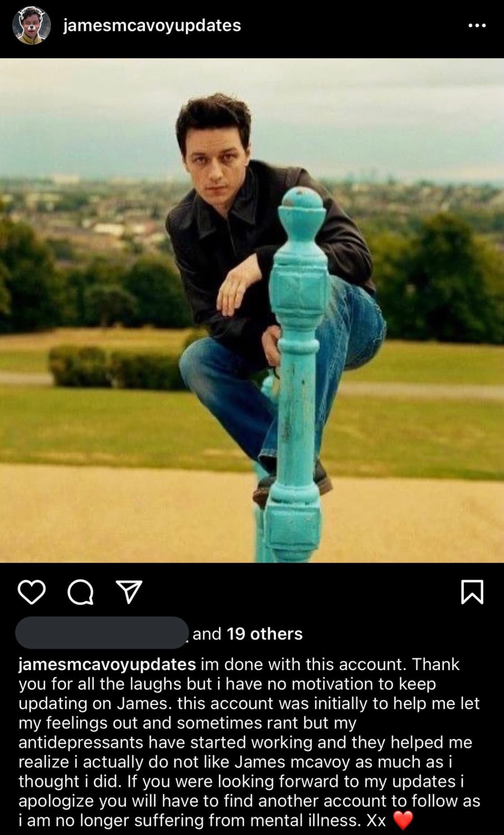Tap the post photo of the man

pos(252,310)
